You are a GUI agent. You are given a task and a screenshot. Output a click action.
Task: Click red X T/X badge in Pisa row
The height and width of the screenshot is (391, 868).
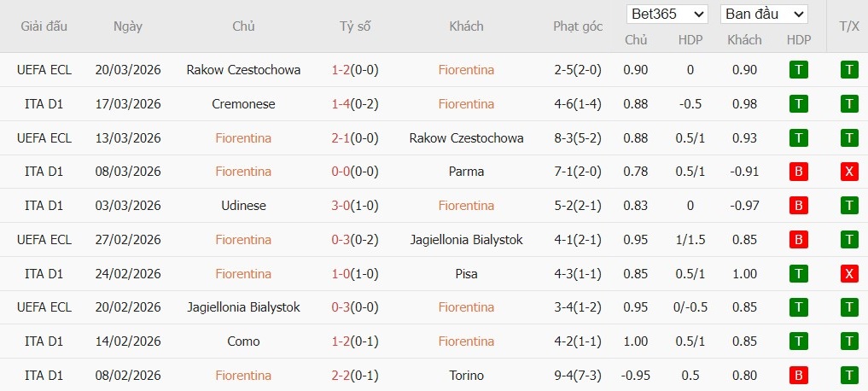click(x=848, y=274)
